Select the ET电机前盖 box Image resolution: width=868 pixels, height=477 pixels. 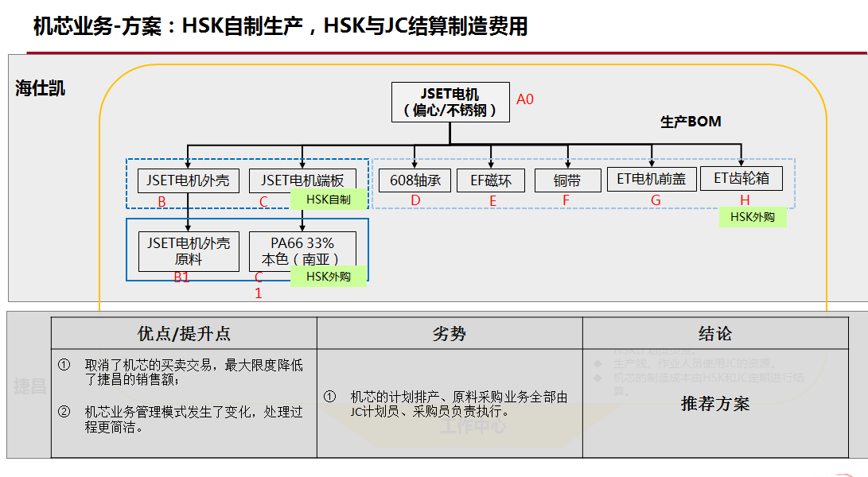652,179
